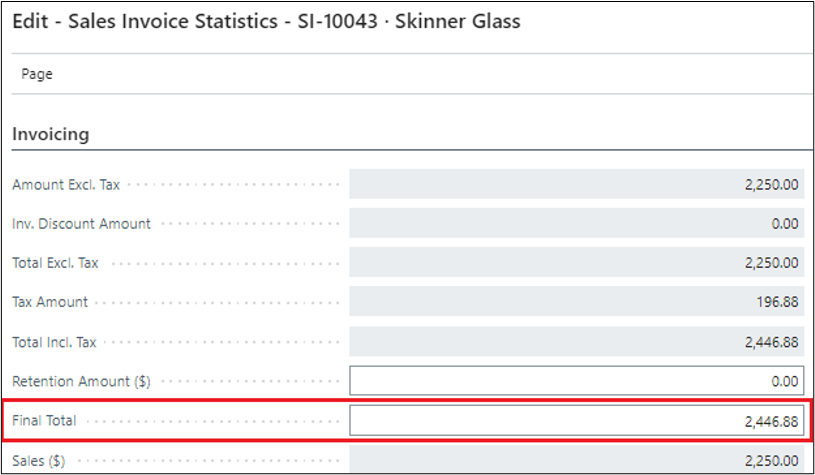Screen dimensions: 815x475
Task: Focus the Retention Amount ($) input box
Action: tap(576, 381)
